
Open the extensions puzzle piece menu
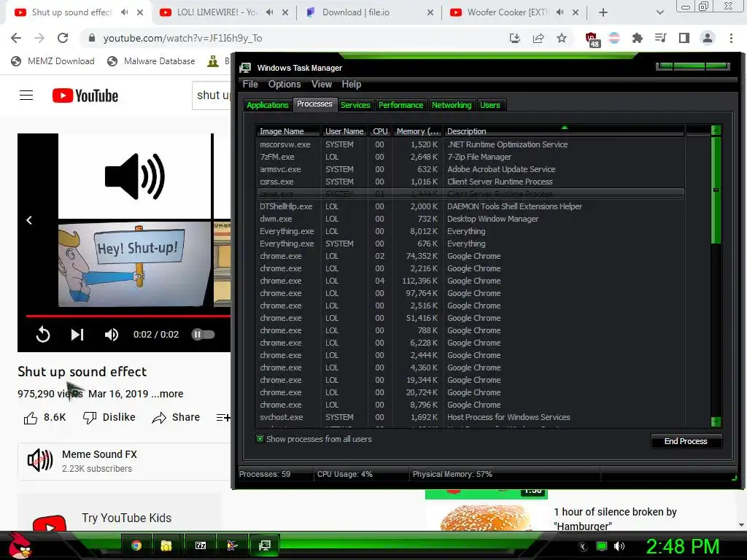coord(638,38)
